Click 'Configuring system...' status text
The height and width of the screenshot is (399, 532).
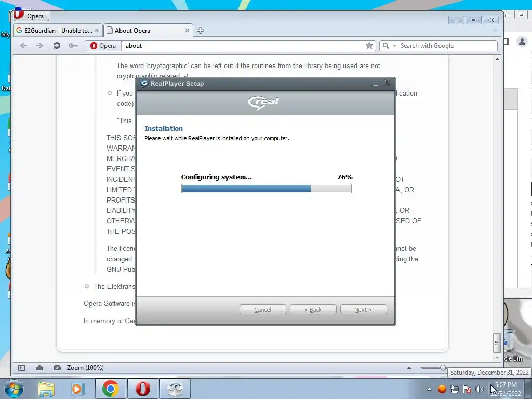point(217,177)
